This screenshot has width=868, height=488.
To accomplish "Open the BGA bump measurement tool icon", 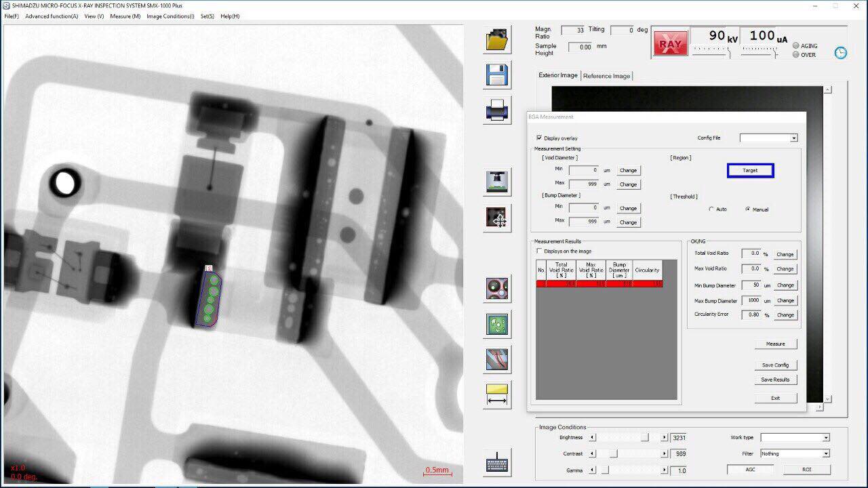I will (498, 288).
